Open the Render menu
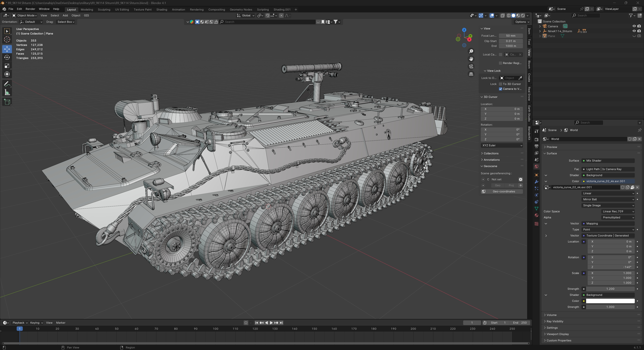 (30, 9)
